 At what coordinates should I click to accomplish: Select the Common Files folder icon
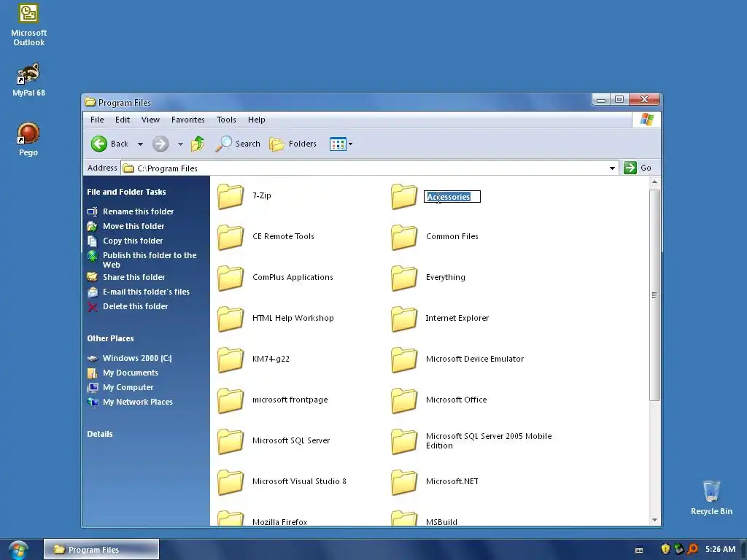pyautogui.click(x=404, y=237)
